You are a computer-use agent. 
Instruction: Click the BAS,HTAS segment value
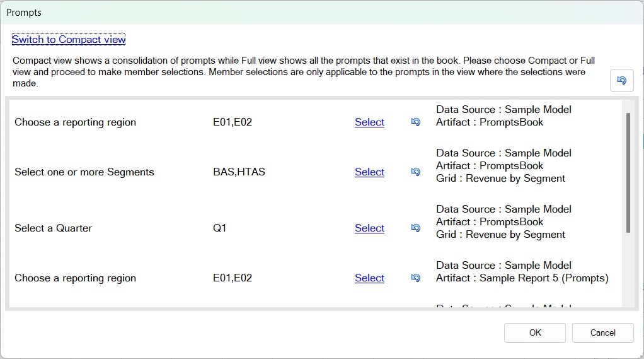pos(239,172)
